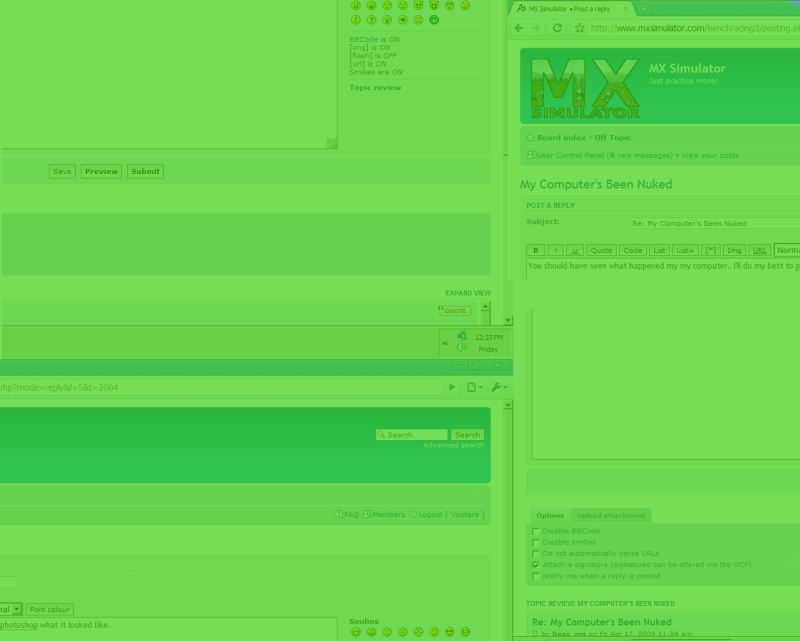The height and width of the screenshot is (641, 800).
Task: Select the Options tab
Action: [x=550, y=515]
